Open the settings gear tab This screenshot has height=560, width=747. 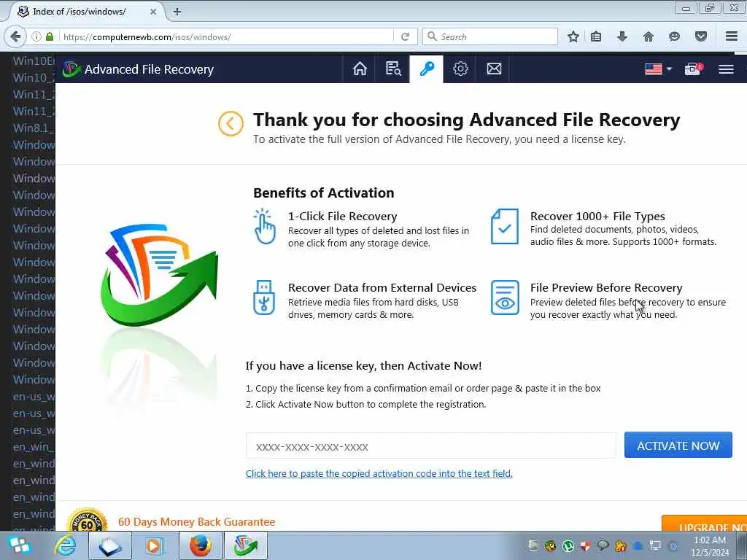tap(460, 69)
